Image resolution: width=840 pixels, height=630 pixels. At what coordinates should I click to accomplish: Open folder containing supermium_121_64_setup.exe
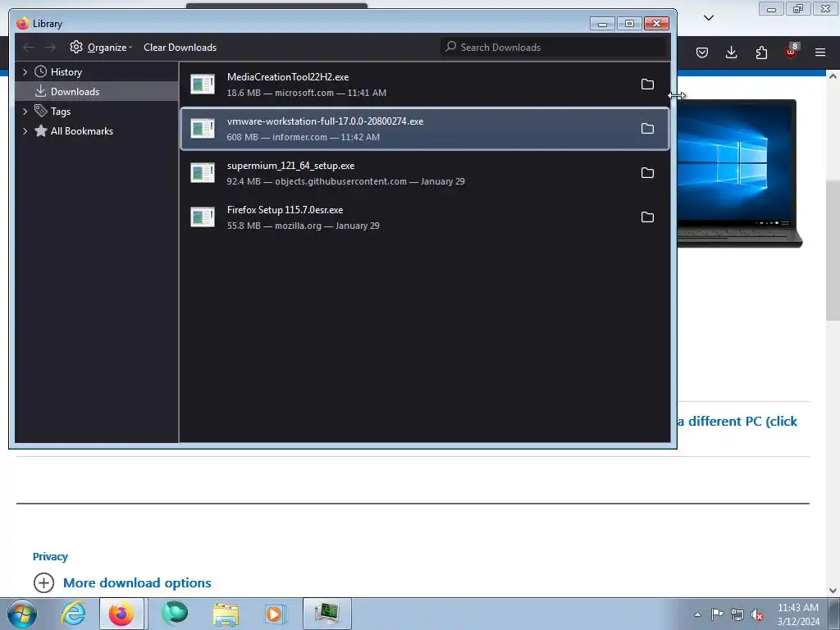[x=647, y=173]
